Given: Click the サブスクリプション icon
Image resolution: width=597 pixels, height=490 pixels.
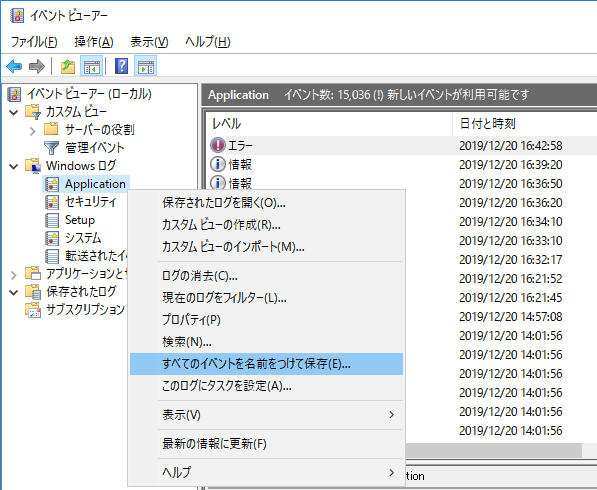Looking at the screenshot, I should pos(33,310).
